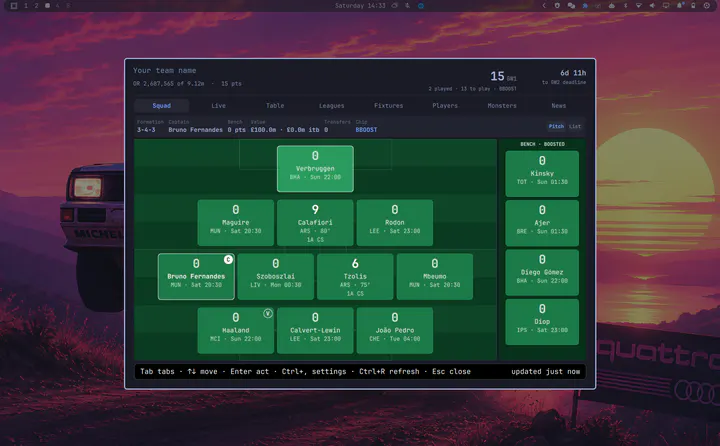Click the '2 played · 13 to play' summary

coord(459,89)
